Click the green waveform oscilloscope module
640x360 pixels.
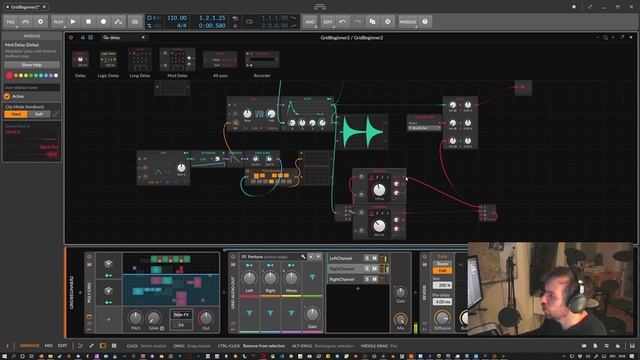(362, 131)
